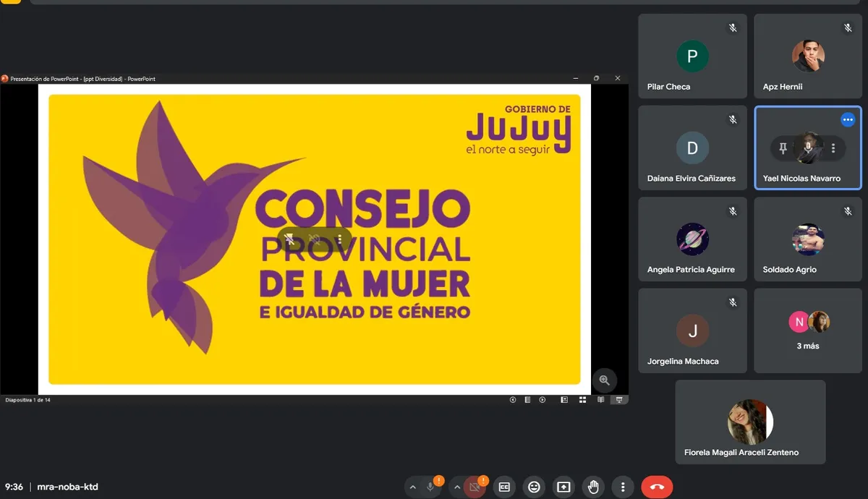Click 'Diapositiva 1 de 14' slide counter
This screenshot has height=499, width=868.
point(27,400)
